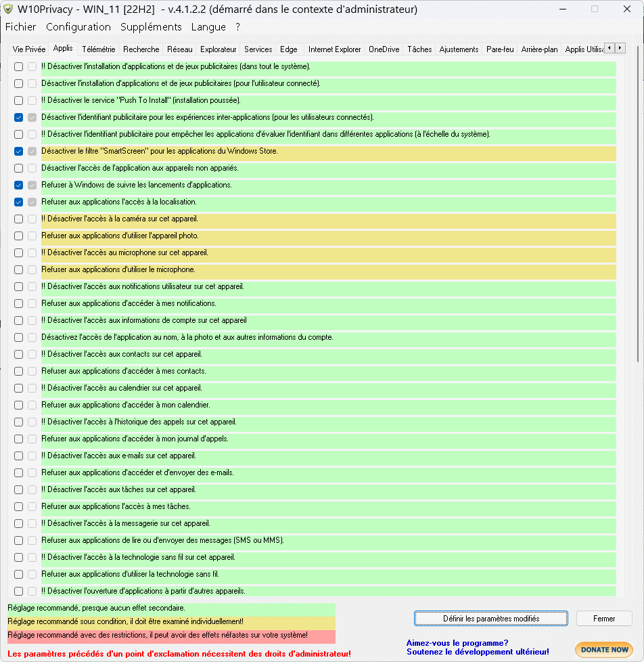The height and width of the screenshot is (662, 644).
Task: Check Refuser aux applications d'accéder à mes contacts
Action: click(18, 371)
